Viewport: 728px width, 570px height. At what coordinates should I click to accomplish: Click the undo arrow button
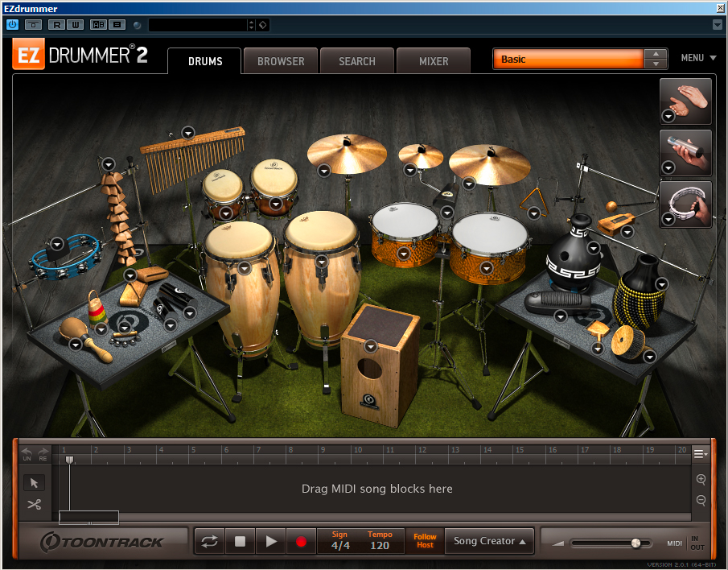[x=27, y=453]
